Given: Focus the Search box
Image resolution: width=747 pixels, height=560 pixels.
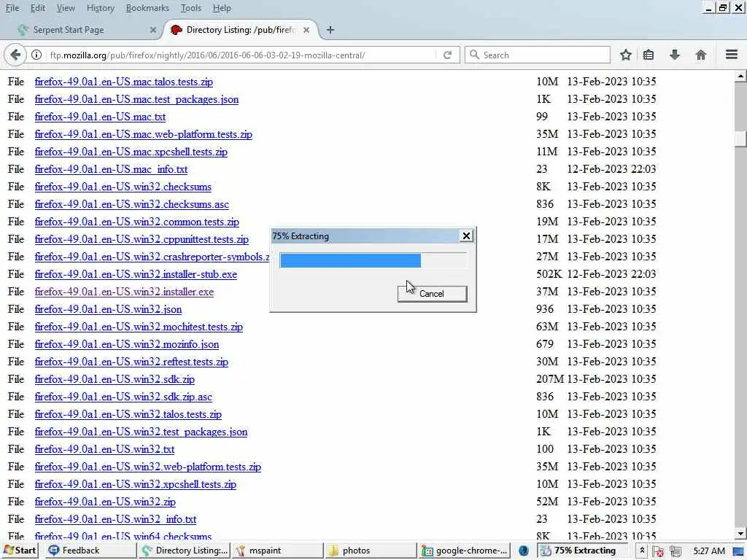Looking at the screenshot, I should click(x=538, y=55).
